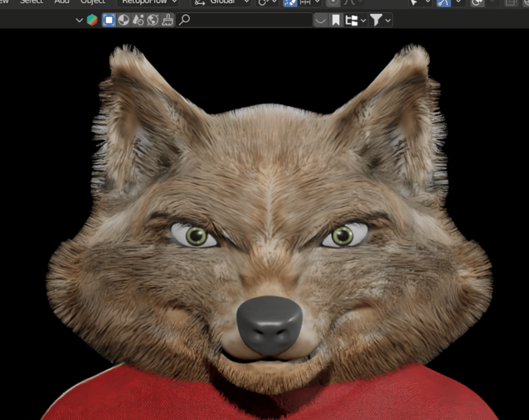The width and height of the screenshot is (529, 420).
Task: Open the Object menu
Action: tap(93, 2)
